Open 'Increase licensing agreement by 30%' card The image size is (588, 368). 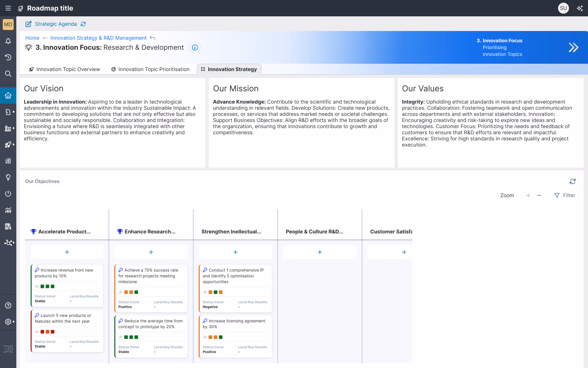pos(235,337)
